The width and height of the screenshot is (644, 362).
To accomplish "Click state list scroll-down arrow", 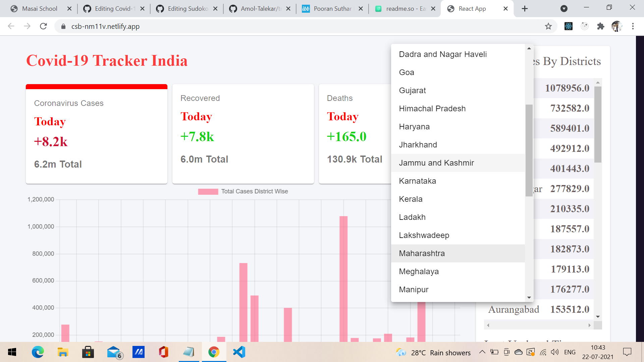I will click(529, 297).
